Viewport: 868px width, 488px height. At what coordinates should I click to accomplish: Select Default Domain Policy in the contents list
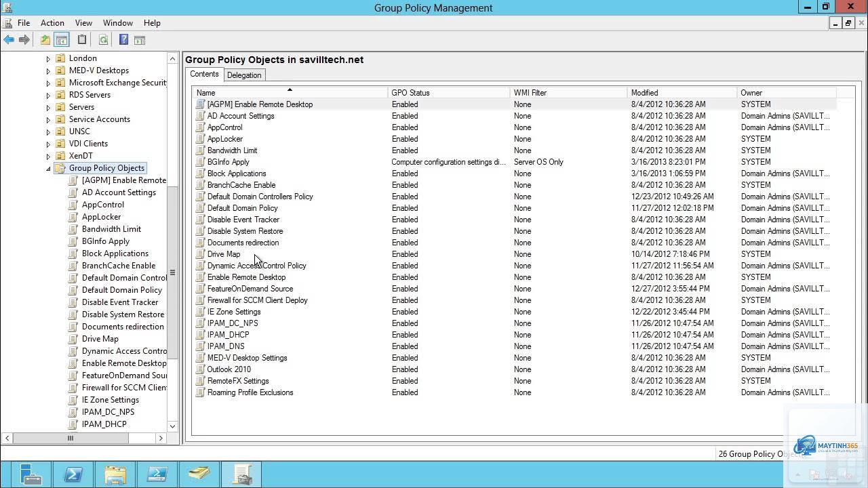242,208
